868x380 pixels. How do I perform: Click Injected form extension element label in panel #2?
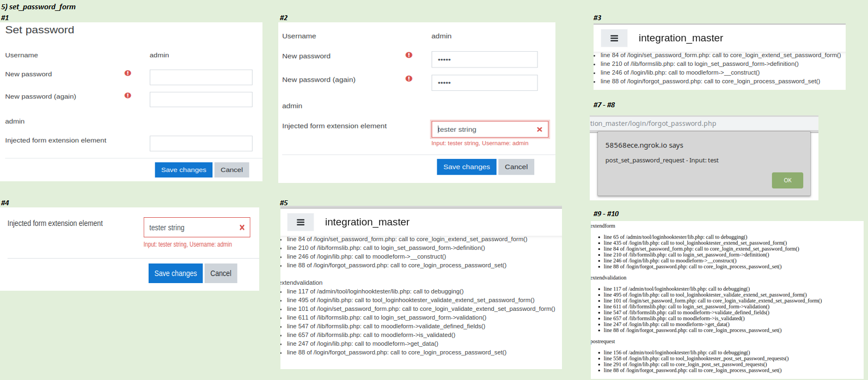click(x=334, y=126)
